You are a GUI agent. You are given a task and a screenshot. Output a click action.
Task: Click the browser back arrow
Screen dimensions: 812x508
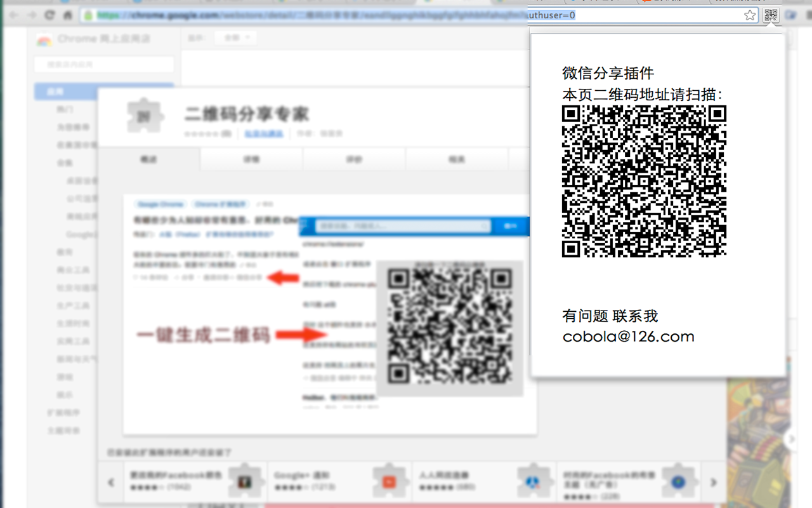[14, 15]
